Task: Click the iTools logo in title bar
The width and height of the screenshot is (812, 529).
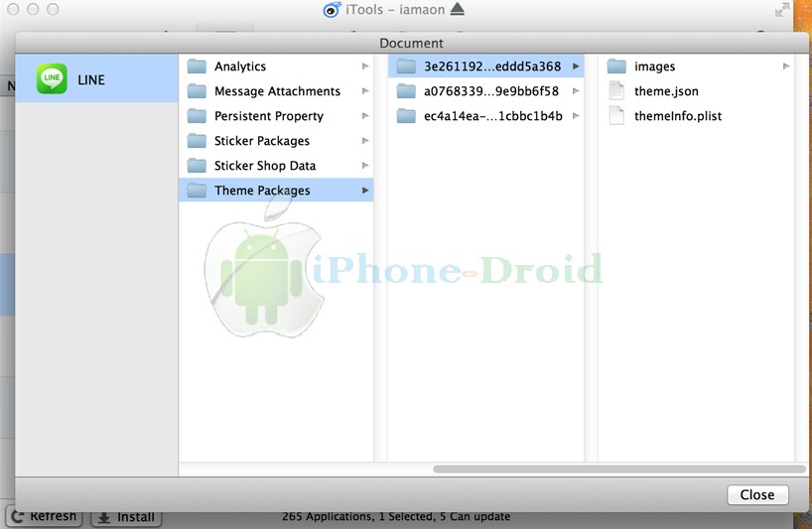Action: (332, 10)
